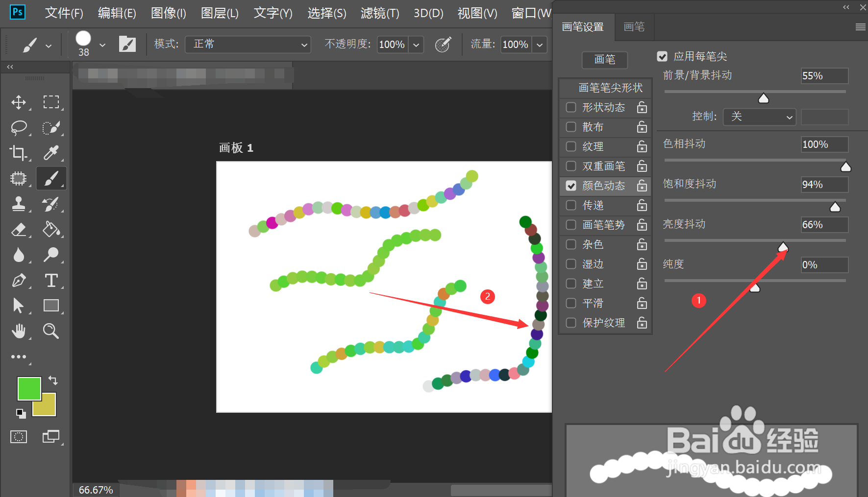Select the Horizontal Type tool

[51, 281]
